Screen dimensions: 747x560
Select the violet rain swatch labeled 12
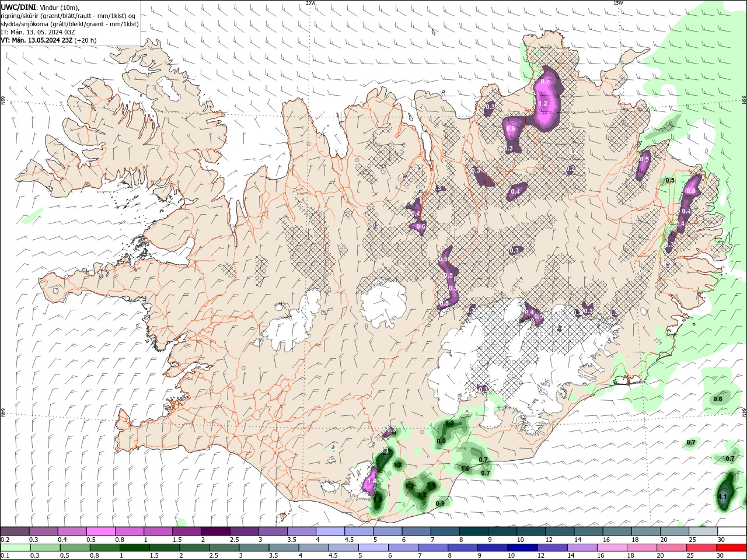[553, 548]
